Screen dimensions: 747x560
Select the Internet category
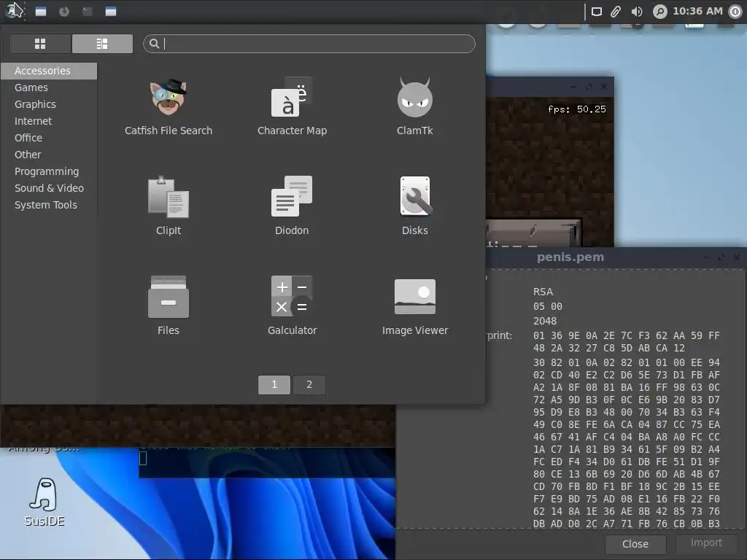49,121
